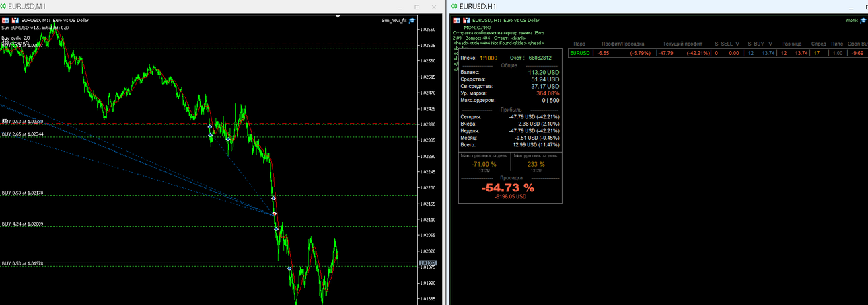Click the Ур. маржи value 364.08%
Screen dimensions: 868x305
tap(548, 93)
